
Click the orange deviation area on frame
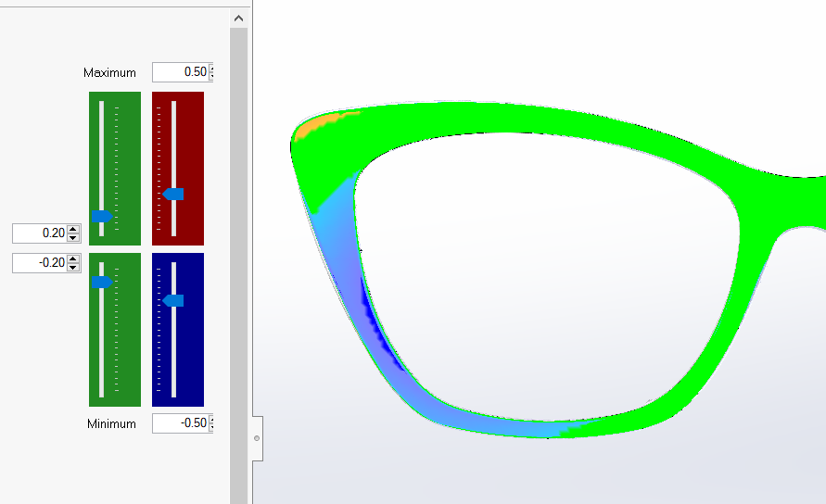(x=319, y=124)
